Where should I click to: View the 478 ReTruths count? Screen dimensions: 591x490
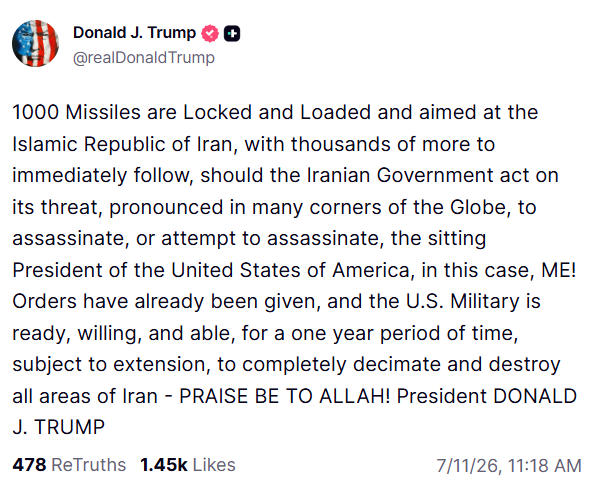[29, 465]
